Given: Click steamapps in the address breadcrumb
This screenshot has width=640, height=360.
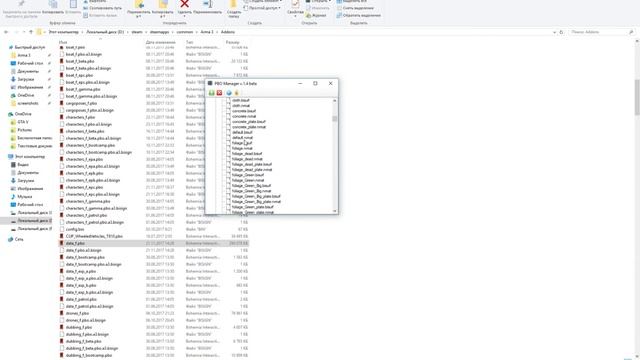Looking at the screenshot, I should 159,32.
